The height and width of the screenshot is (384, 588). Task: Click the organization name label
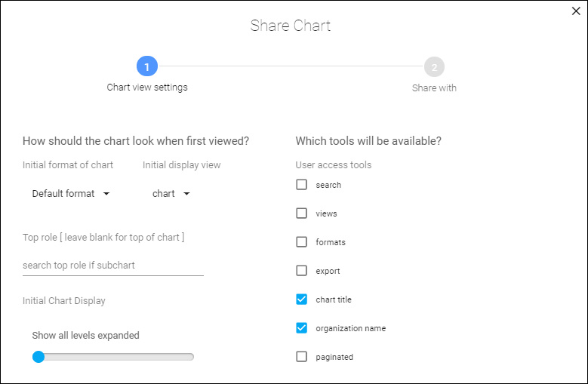point(351,329)
